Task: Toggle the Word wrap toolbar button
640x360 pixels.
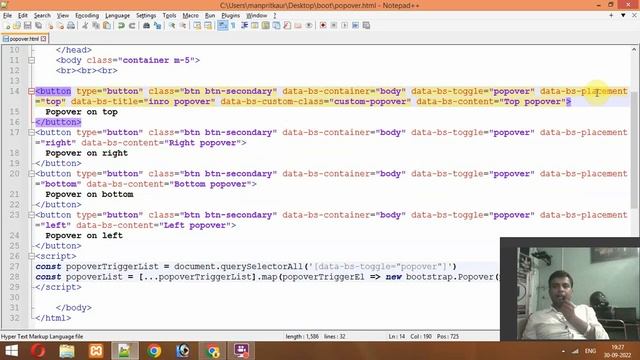Action: tap(222, 25)
